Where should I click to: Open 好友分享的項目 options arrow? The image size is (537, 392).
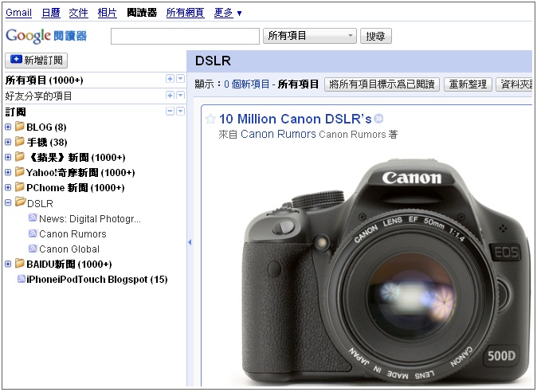tap(181, 95)
